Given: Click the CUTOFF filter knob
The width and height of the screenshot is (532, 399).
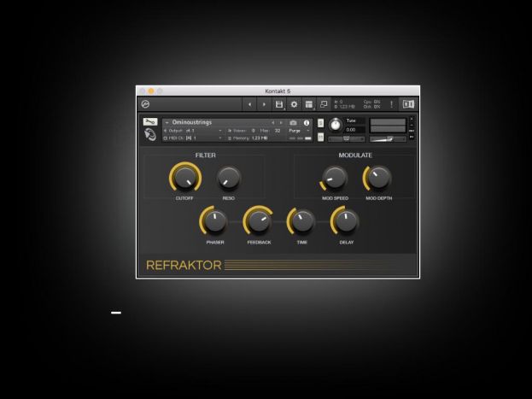Looking at the screenshot, I should (x=185, y=178).
